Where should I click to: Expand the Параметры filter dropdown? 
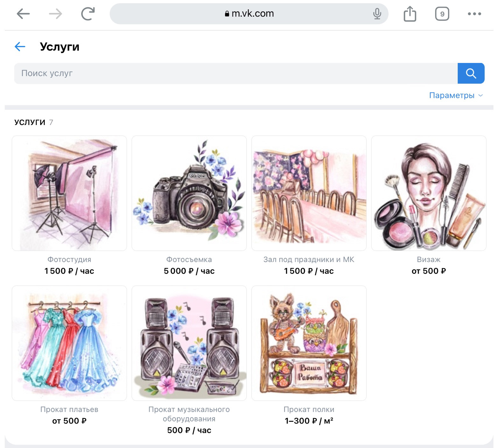(x=456, y=95)
